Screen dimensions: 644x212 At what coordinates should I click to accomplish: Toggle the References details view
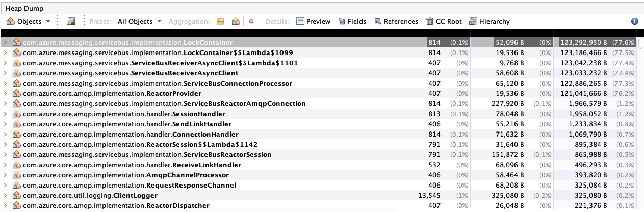pyautogui.click(x=396, y=21)
